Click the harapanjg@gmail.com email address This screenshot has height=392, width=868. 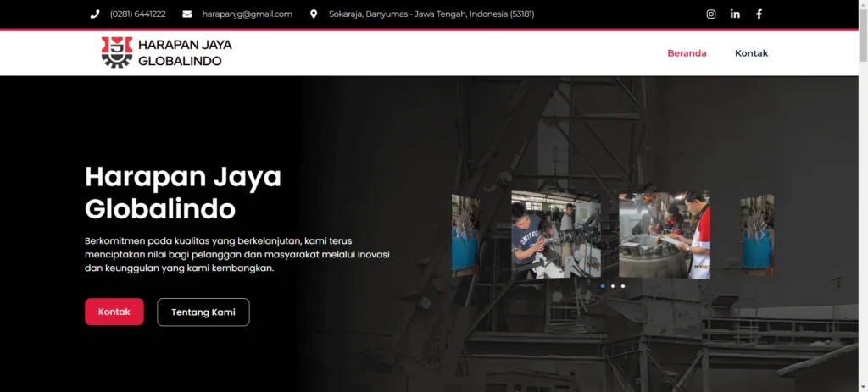point(247,14)
